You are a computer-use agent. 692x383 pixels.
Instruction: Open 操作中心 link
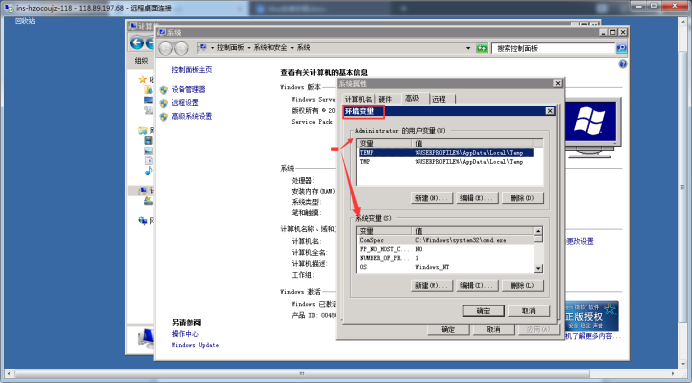[x=185, y=334]
